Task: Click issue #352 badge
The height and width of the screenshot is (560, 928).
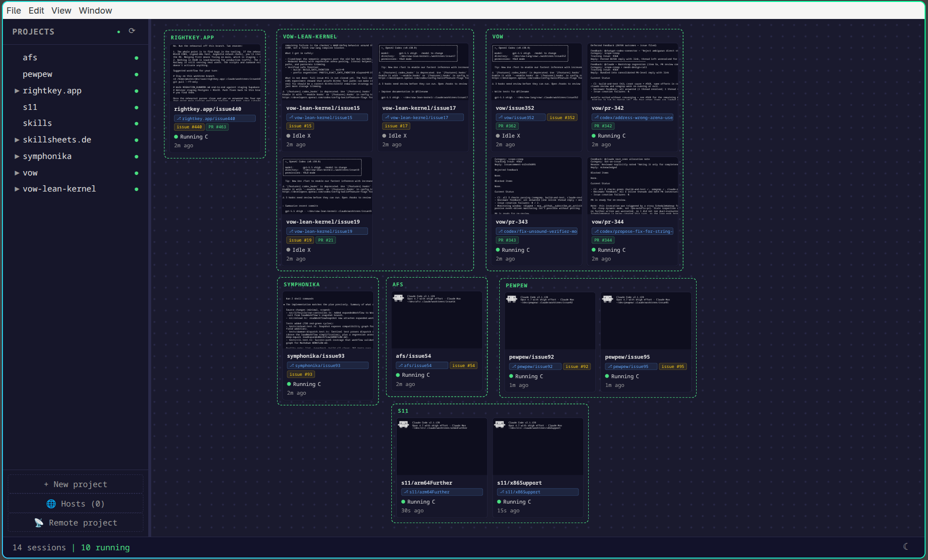Action: [562, 118]
